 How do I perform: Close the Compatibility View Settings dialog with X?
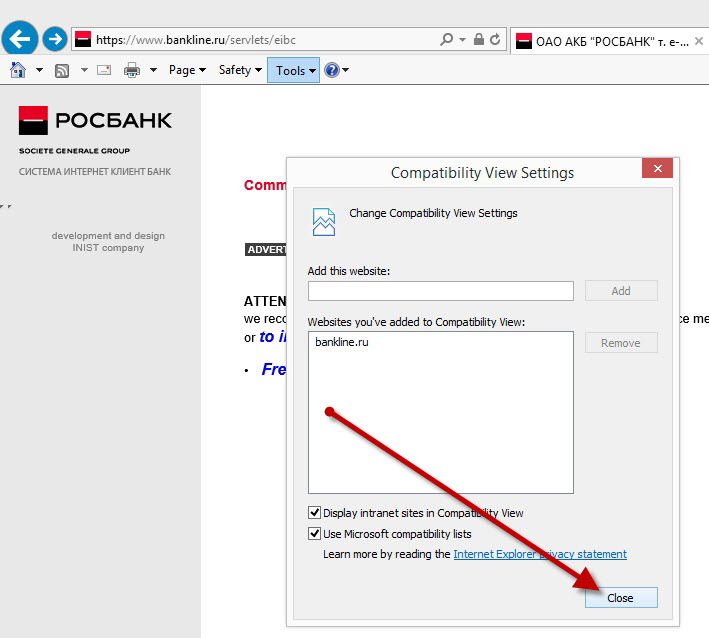click(x=657, y=168)
